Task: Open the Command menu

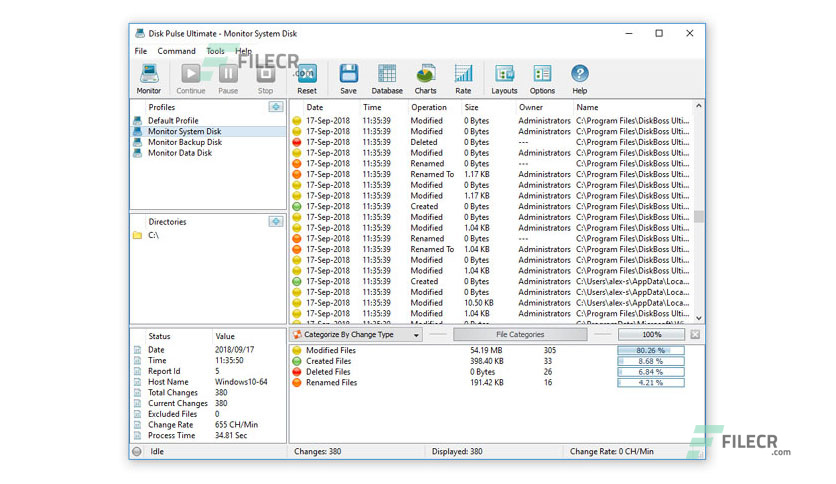Action: click(x=176, y=51)
